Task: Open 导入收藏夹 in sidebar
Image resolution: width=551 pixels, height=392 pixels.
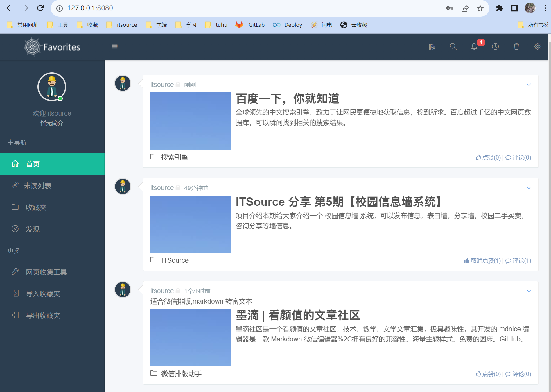Action: [x=52, y=294]
